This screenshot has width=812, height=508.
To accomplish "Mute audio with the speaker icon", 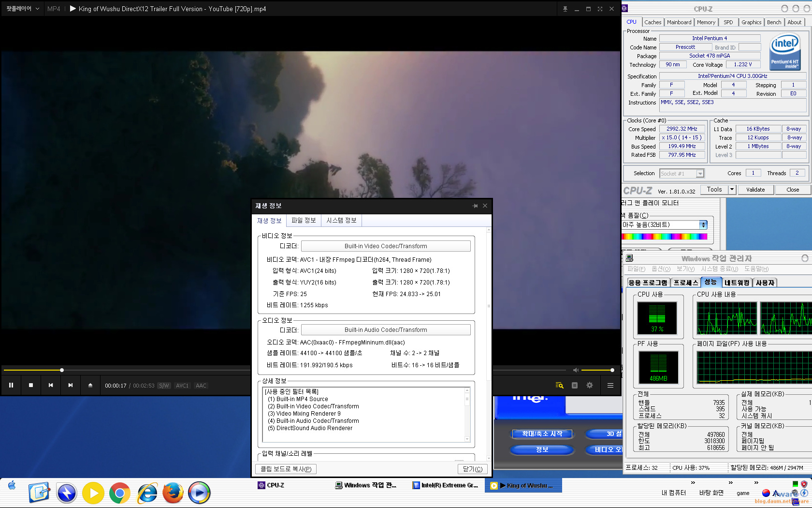I will (x=576, y=370).
